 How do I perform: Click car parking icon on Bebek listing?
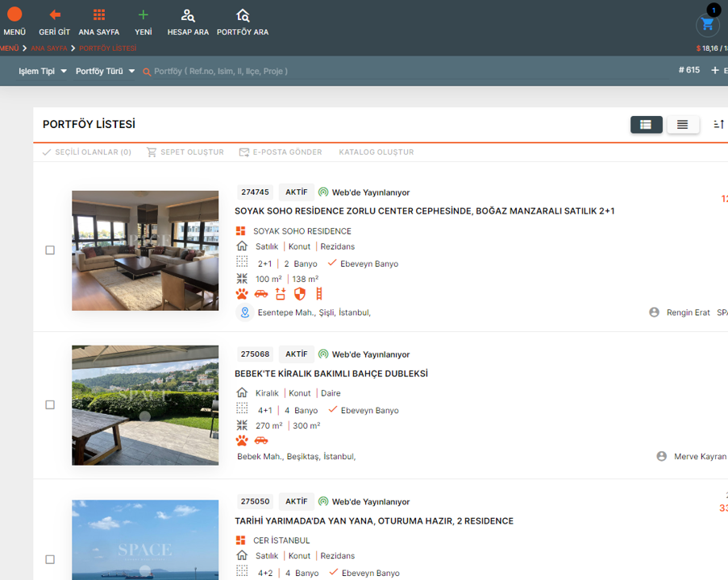pos(261,441)
